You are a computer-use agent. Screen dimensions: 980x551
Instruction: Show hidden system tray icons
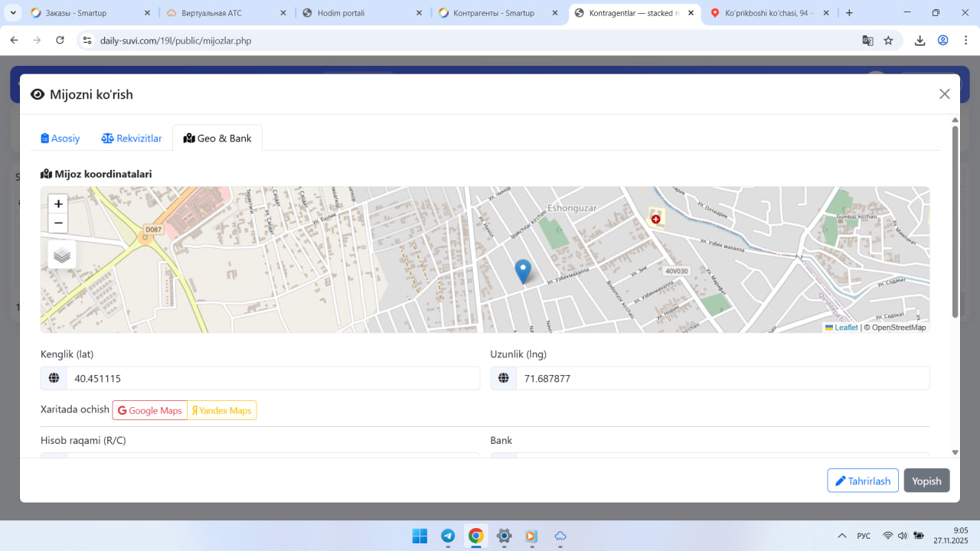coord(842,536)
